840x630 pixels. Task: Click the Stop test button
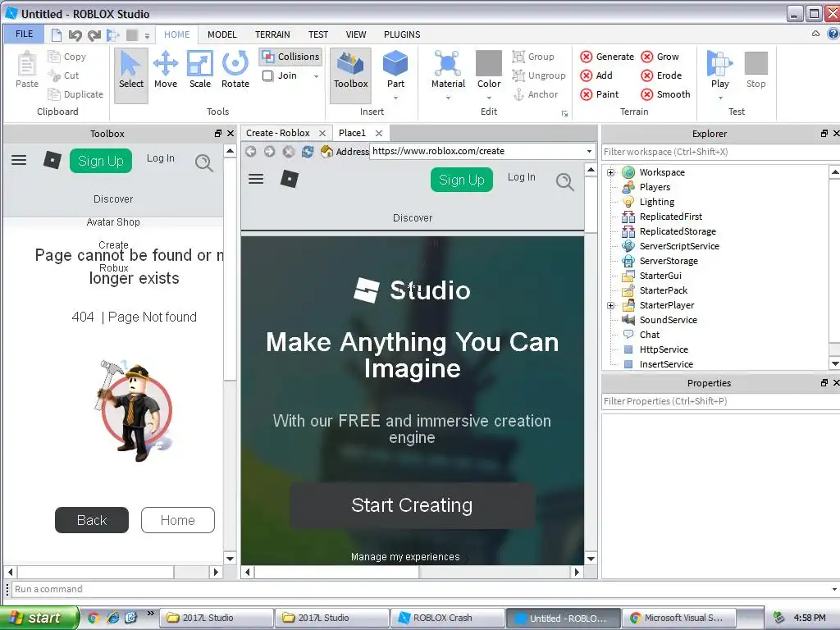[756, 70]
